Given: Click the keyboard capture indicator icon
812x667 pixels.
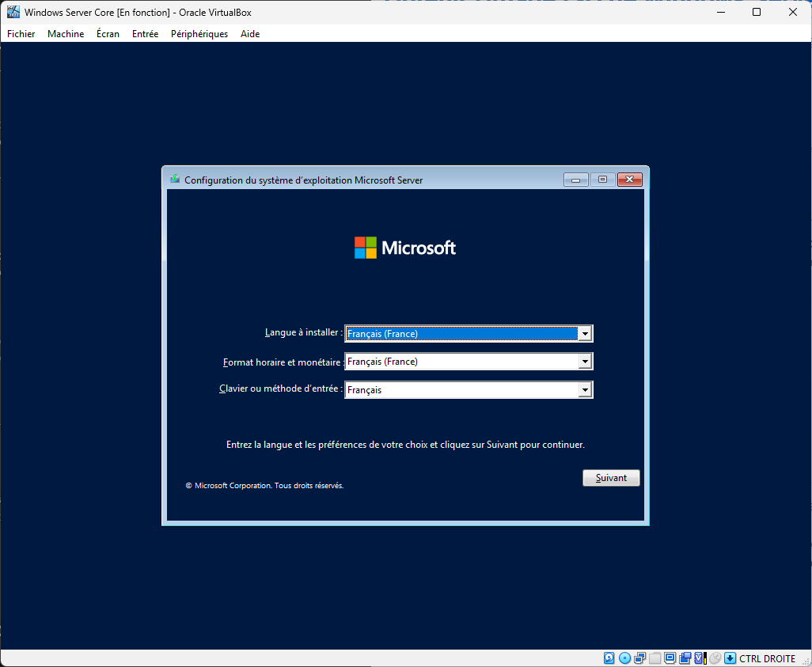Looking at the screenshot, I should pyautogui.click(x=705, y=658).
